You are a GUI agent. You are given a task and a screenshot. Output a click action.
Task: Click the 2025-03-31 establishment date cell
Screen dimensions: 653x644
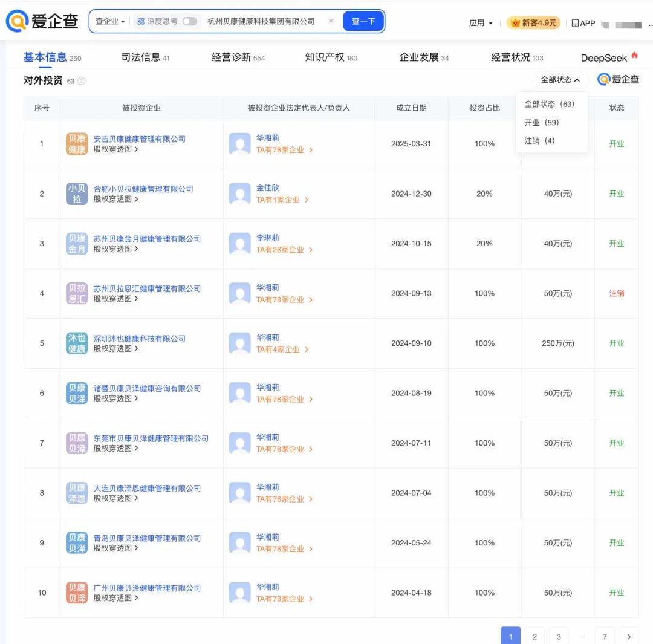click(x=411, y=144)
